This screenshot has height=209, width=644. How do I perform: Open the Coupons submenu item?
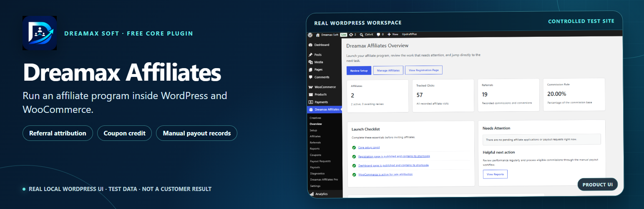click(315, 155)
